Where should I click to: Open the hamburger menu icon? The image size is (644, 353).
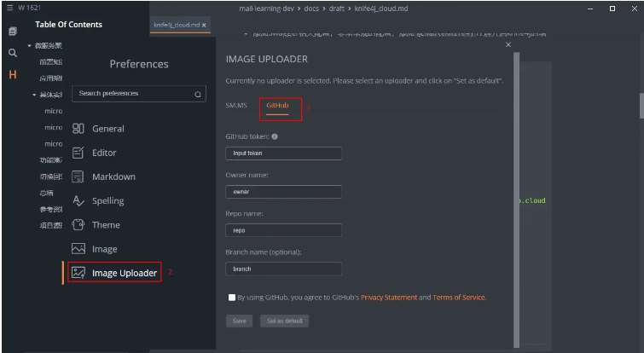pyautogui.click(x=10, y=8)
